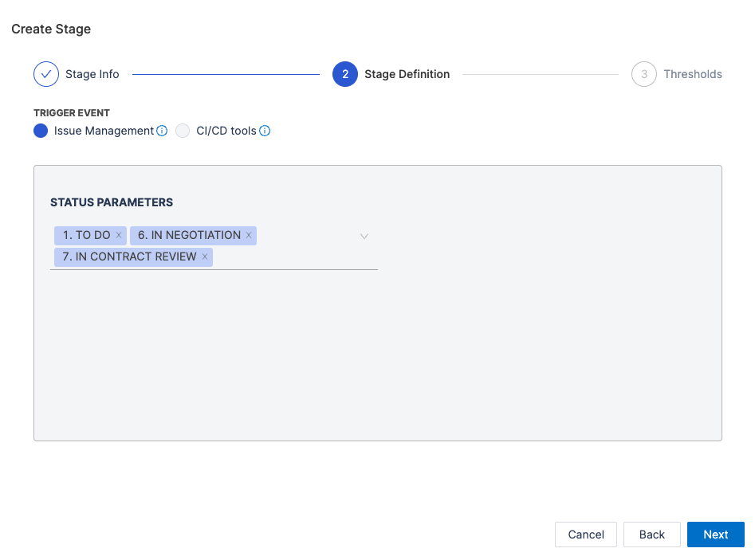
Task: Click the Back button
Action: tap(651, 535)
